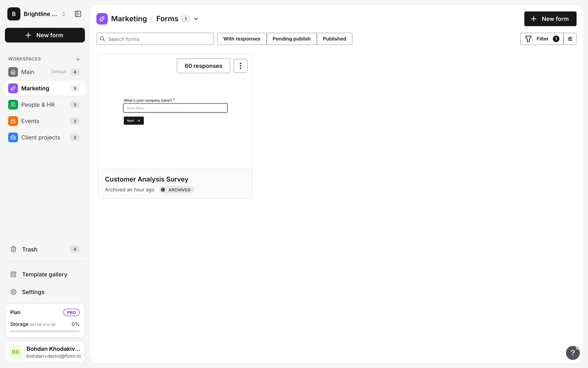Click the top-right New form button
This screenshot has width=588, height=368.
click(x=550, y=19)
